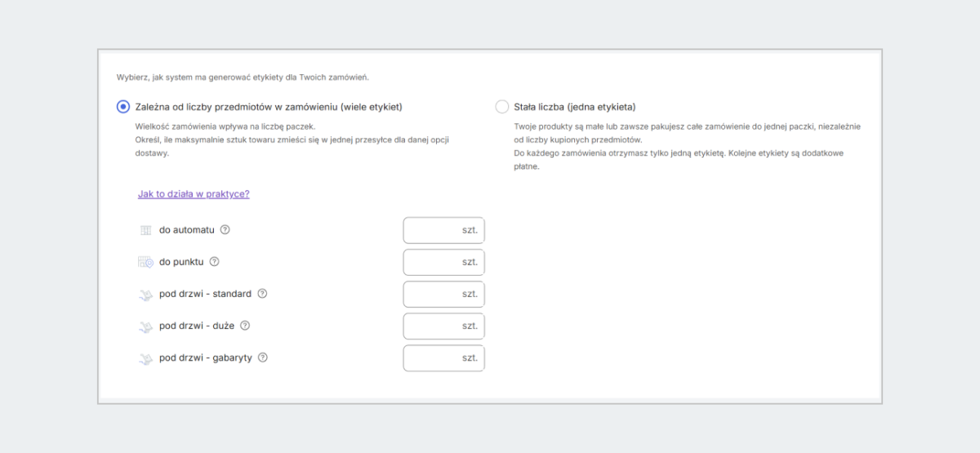This screenshot has width=980, height=453.
Task: Click 'Wybierz, jak system ma generować etykiety' text
Action: 243,78
